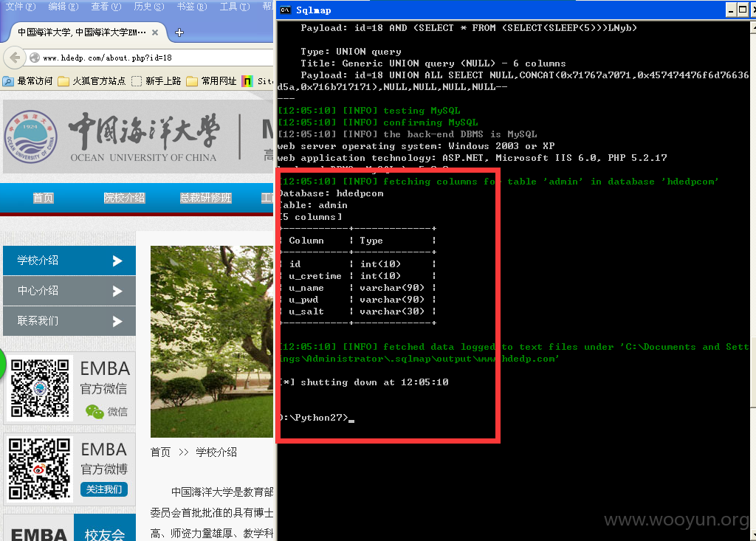Open 总裁研修班 in the navigation bar

[205, 198]
